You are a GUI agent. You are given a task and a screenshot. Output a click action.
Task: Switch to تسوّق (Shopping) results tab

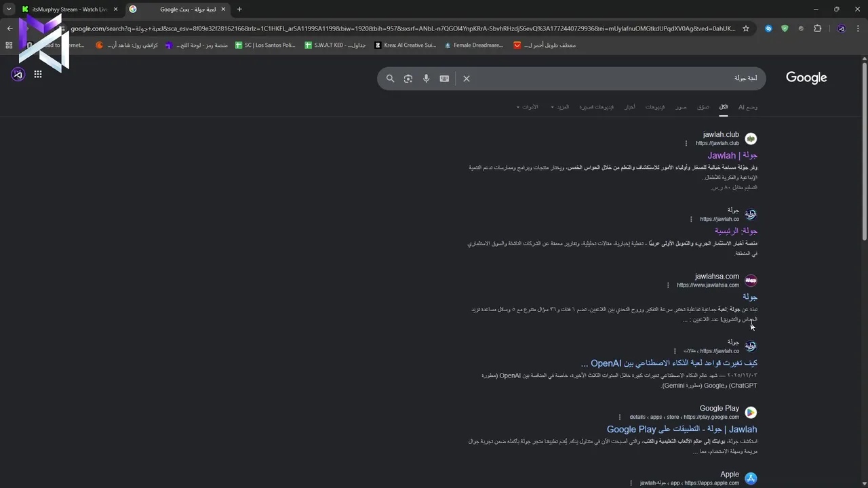click(703, 107)
